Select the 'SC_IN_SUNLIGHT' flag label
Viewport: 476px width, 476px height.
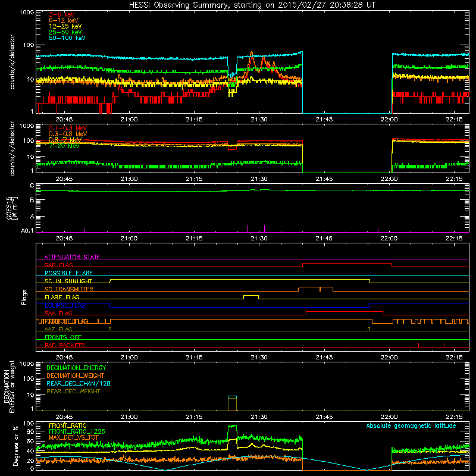pyautogui.click(x=68, y=281)
